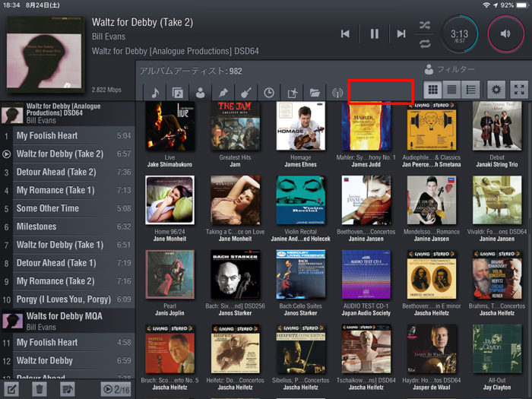532x399 pixels.
Task: Tap the 2/16 queue position button
Action: tap(116, 389)
